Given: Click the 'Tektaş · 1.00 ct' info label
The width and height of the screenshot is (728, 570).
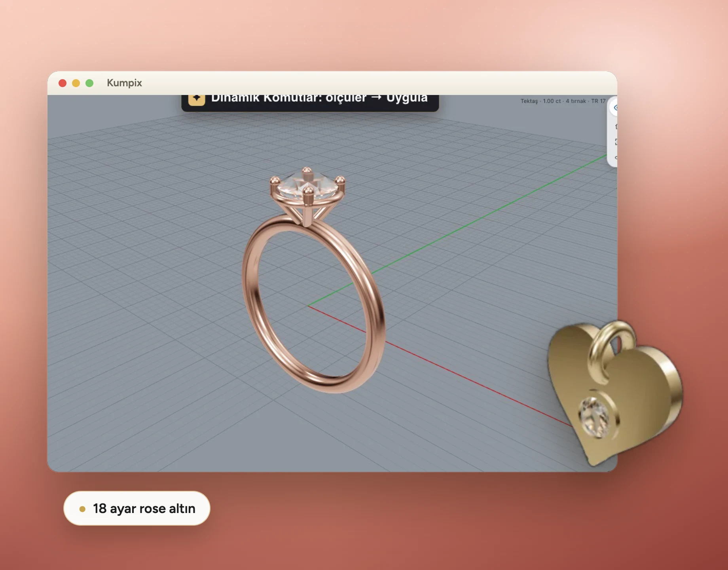Looking at the screenshot, I should point(540,101).
